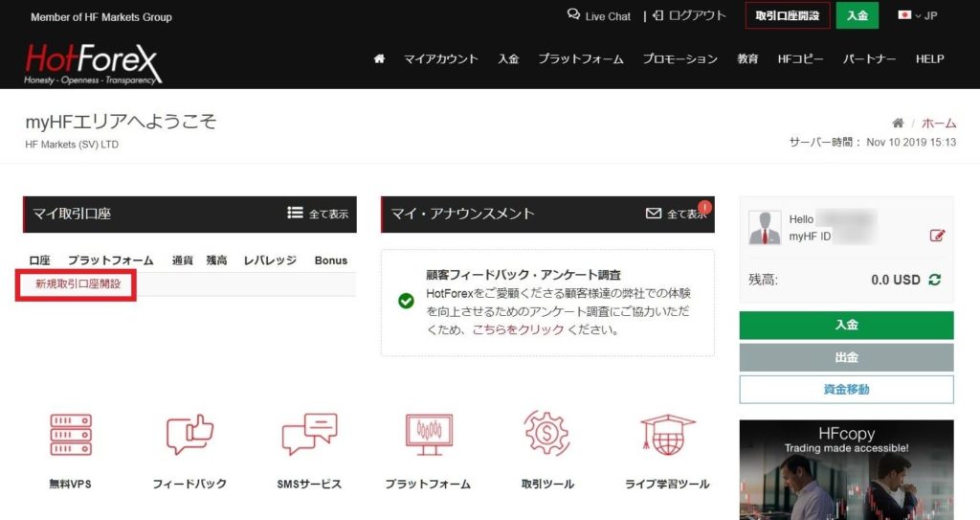The height and width of the screenshot is (520, 980).
Task: Click the HotForex logo
Action: [x=93, y=63]
